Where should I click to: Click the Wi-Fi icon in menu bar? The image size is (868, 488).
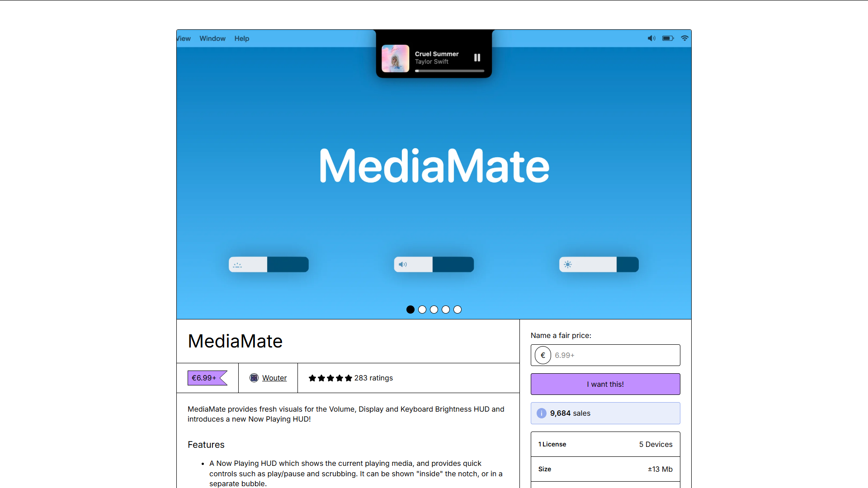684,38
